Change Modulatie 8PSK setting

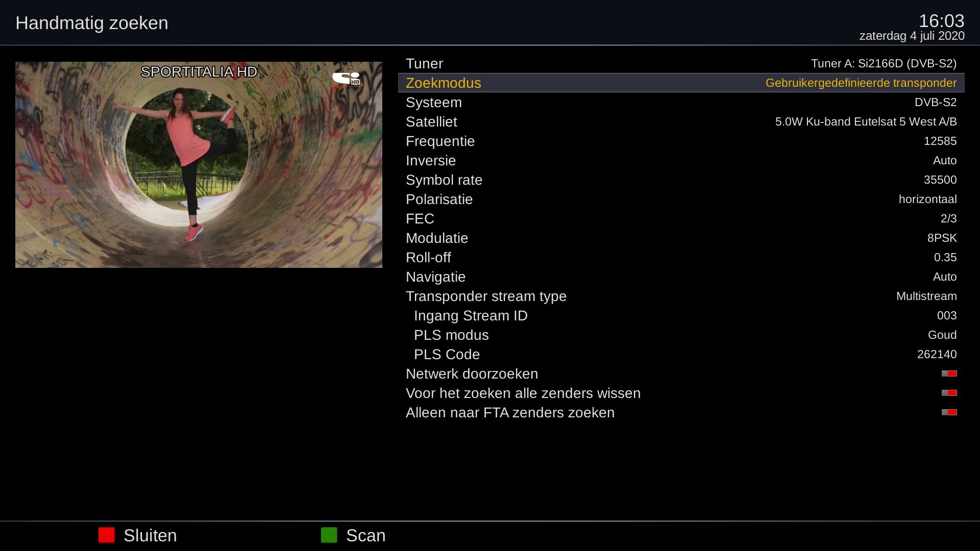(942, 238)
